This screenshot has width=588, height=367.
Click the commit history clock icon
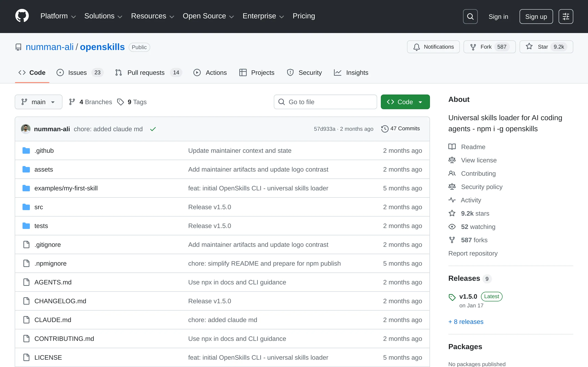pyautogui.click(x=385, y=129)
